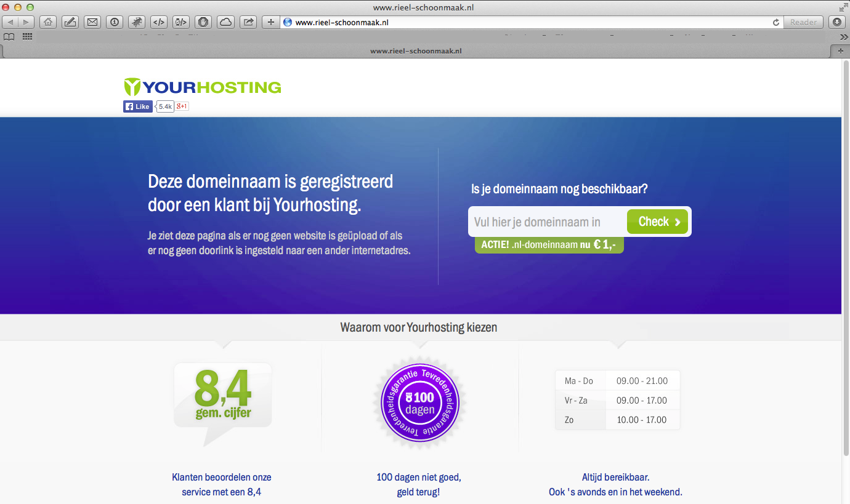
Task: Click 'Is je domeinnaam nog beschikbaar?' heading
Action: pyautogui.click(x=559, y=190)
